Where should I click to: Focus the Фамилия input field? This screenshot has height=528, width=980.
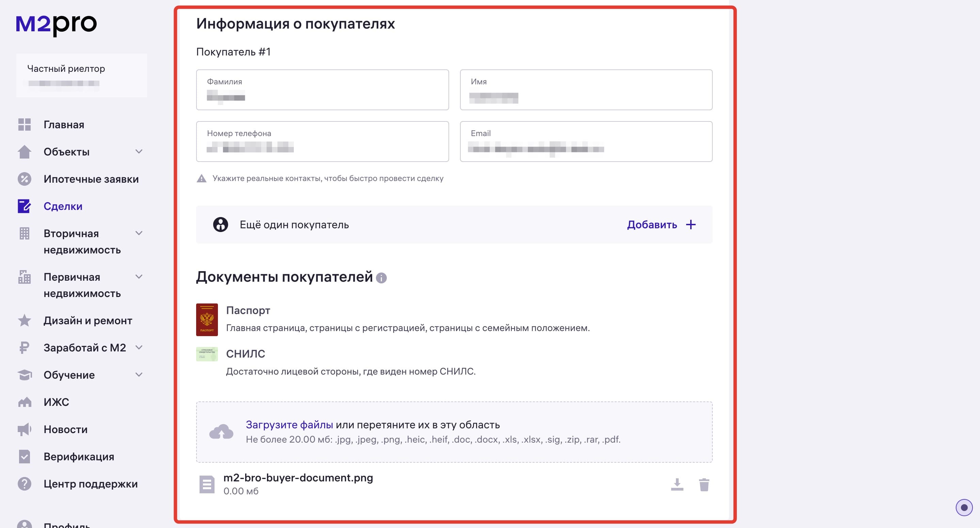[x=322, y=90]
